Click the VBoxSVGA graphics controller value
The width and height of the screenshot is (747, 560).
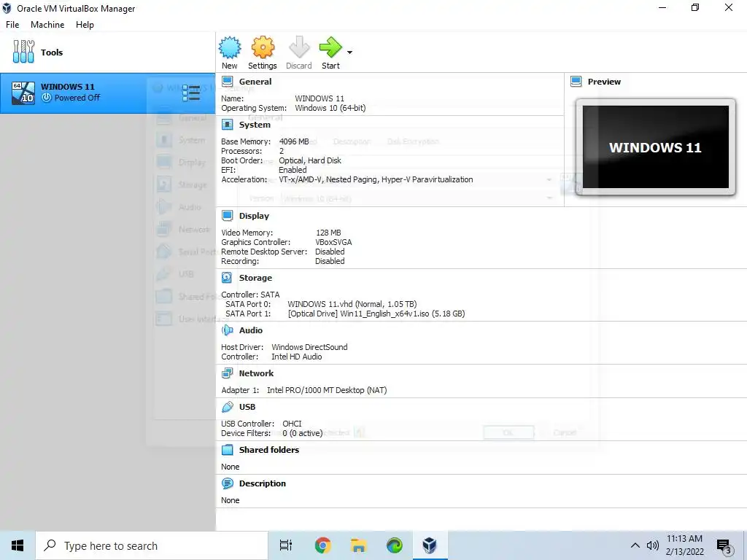click(333, 242)
